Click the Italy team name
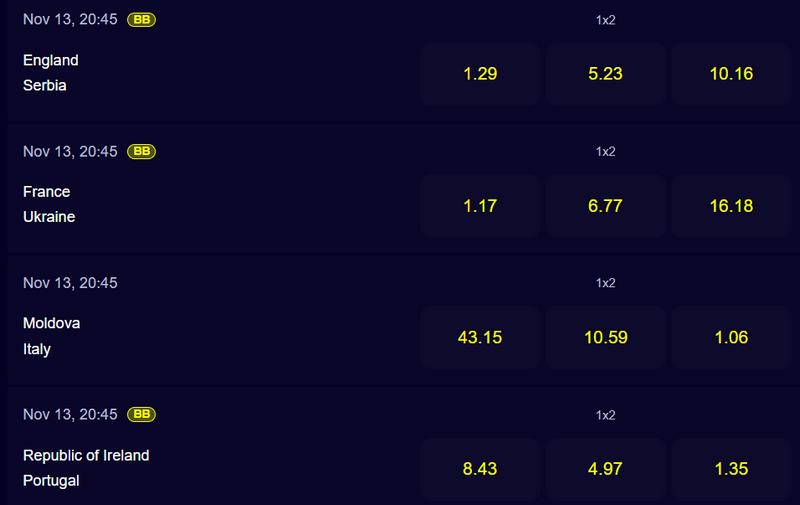 [37, 349]
